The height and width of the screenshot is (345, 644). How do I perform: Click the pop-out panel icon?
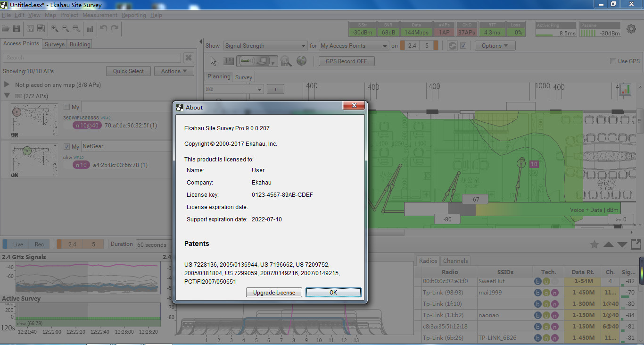pyautogui.click(x=636, y=244)
